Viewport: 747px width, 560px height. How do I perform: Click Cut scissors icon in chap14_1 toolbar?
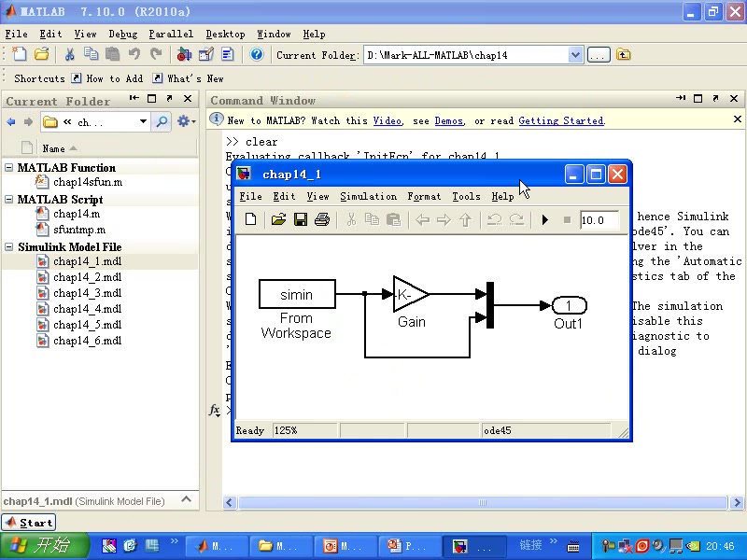[x=351, y=219]
